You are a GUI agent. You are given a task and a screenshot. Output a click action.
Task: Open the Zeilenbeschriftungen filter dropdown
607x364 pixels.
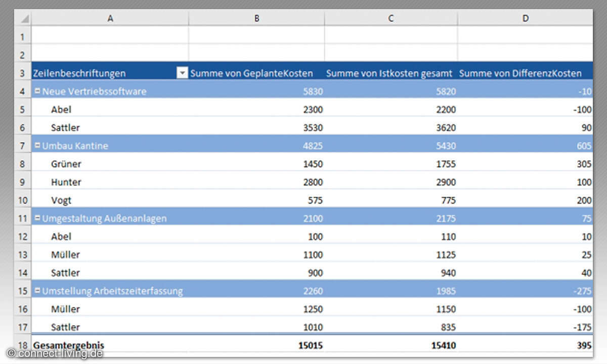[182, 73]
